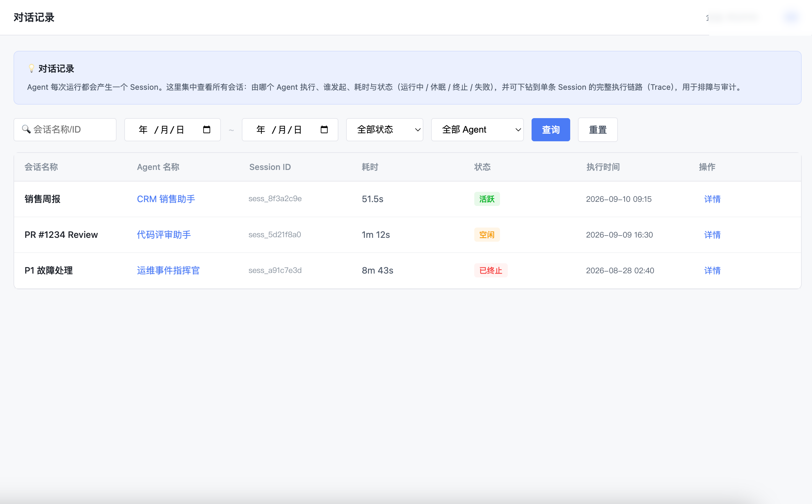812x504 pixels.
Task: Click the lightbulb icon in info banner
Action: coord(31,68)
